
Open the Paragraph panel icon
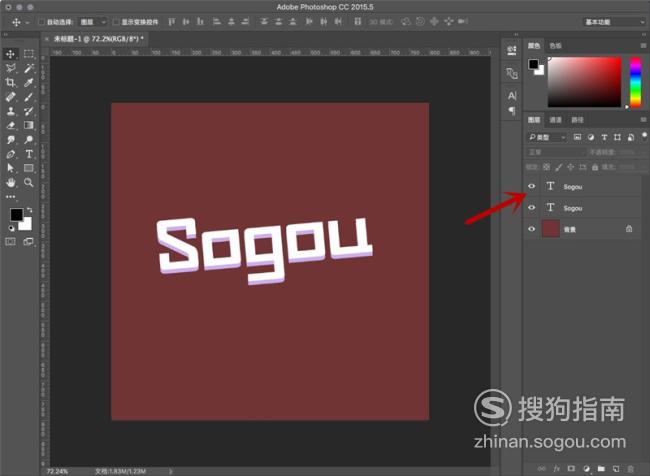tap(512, 111)
